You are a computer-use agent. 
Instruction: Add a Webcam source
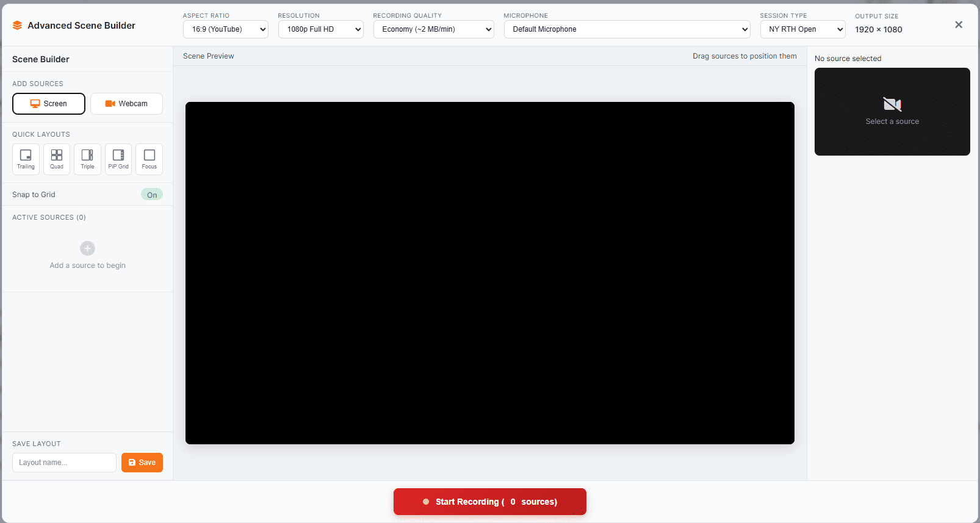click(x=126, y=104)
